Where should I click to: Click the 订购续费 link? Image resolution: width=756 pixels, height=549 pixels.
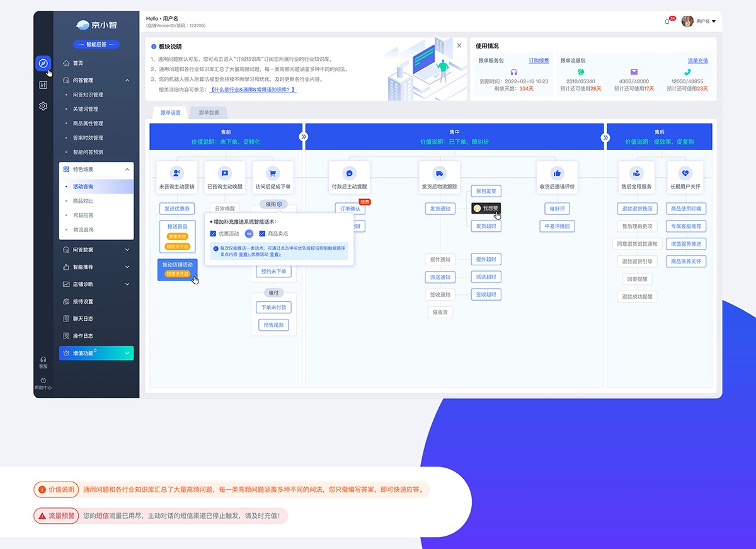coord(539,61)
